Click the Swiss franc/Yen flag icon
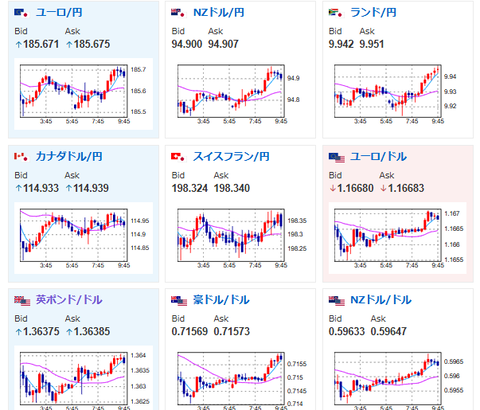480x410 pixels. [x=178, y=156]
